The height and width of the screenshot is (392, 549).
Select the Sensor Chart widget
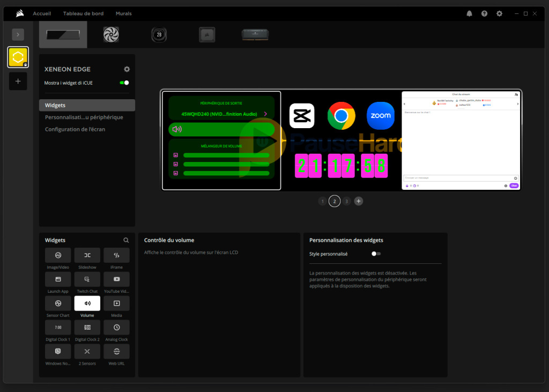pyautogui.click(x=58, y=304)
